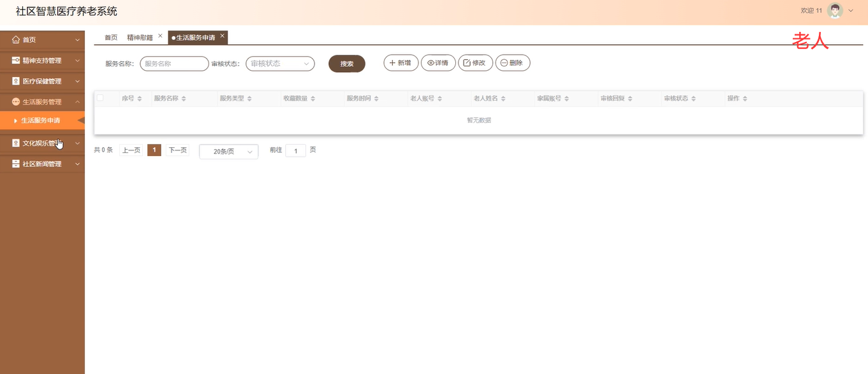Click the 暂无数据 empty table text
The image size is (868, 374).
click(x=479, y=120)
